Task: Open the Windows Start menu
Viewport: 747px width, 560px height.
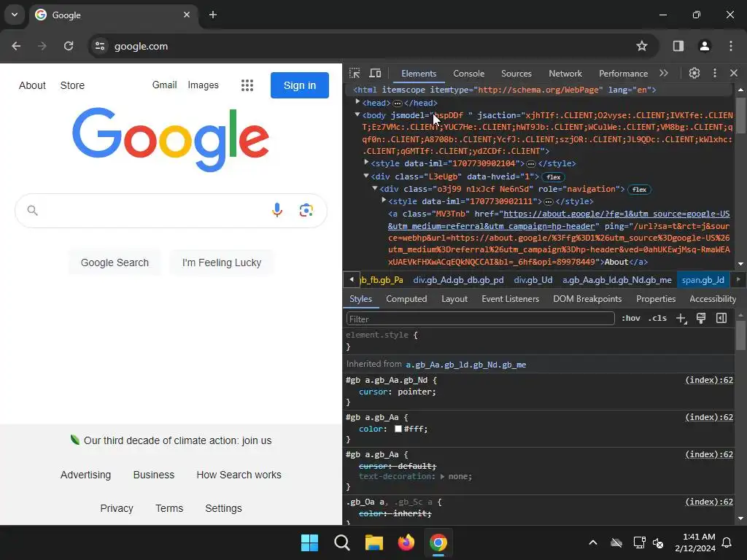Action: tap(309, 542)
